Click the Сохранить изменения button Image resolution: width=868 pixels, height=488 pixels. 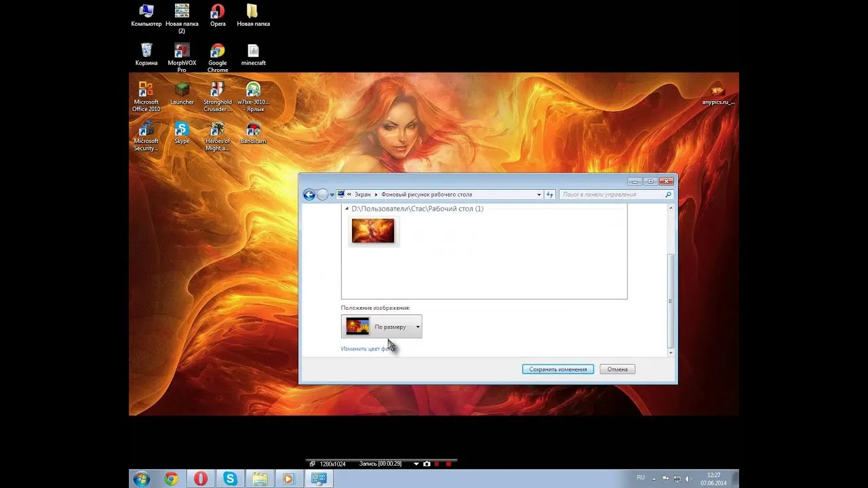558,369
